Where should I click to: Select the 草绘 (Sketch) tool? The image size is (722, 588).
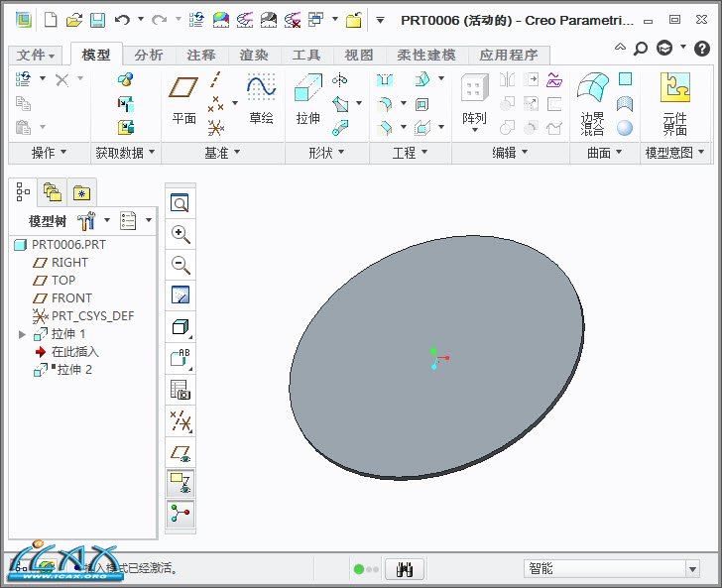click(x=261, y=99)
